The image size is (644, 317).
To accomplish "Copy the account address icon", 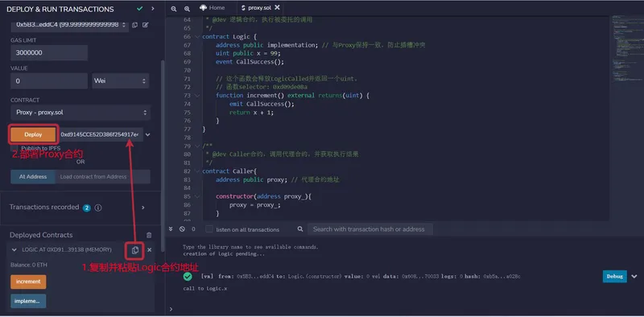I will (x=134, y=25).
